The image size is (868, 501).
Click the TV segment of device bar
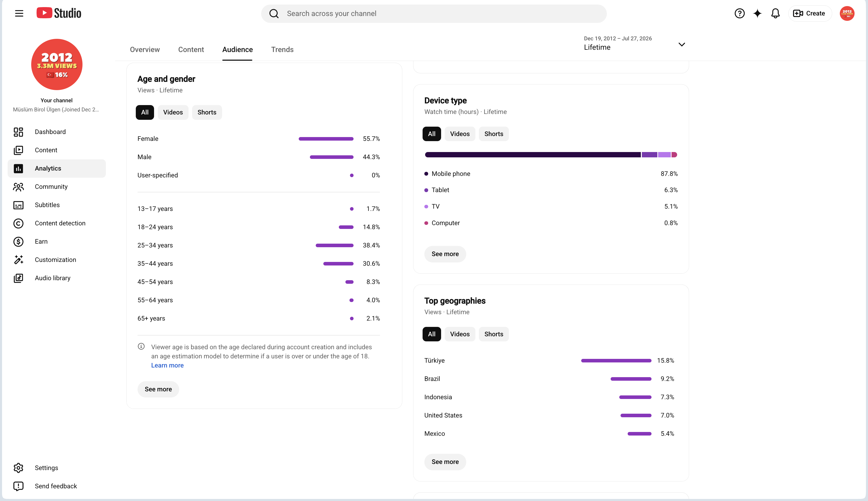coord(664,155)
